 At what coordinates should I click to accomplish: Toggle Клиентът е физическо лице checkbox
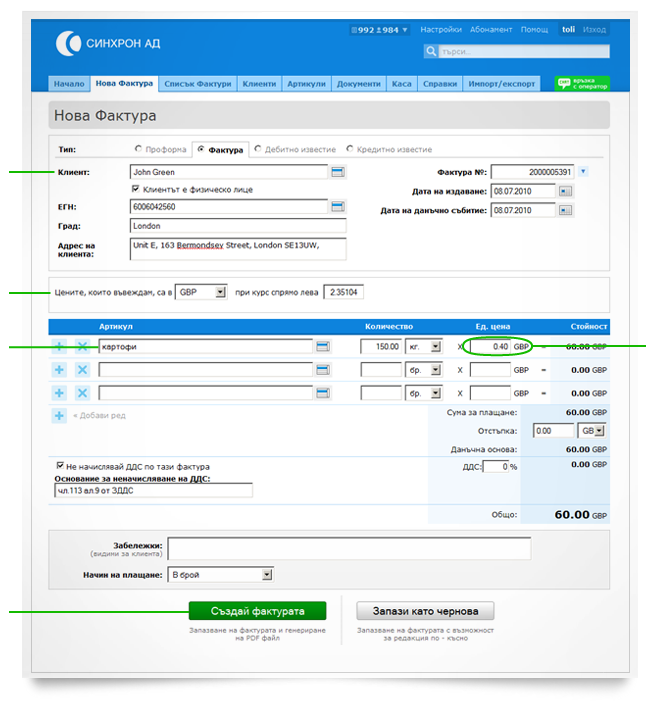pos(136,189)
